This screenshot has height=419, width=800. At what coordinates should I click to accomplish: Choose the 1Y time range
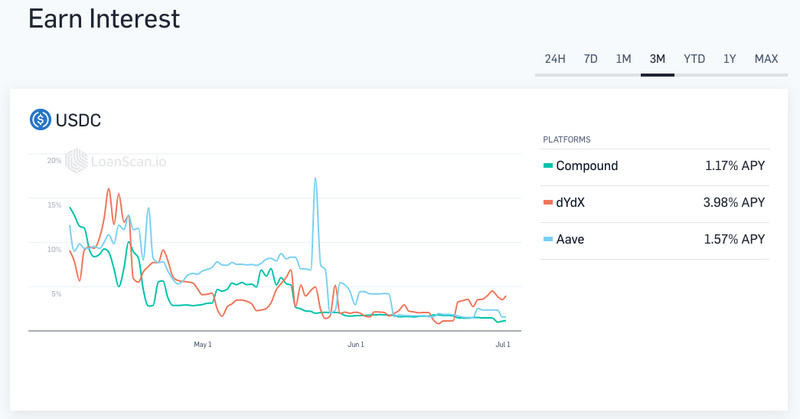(730, 59)
